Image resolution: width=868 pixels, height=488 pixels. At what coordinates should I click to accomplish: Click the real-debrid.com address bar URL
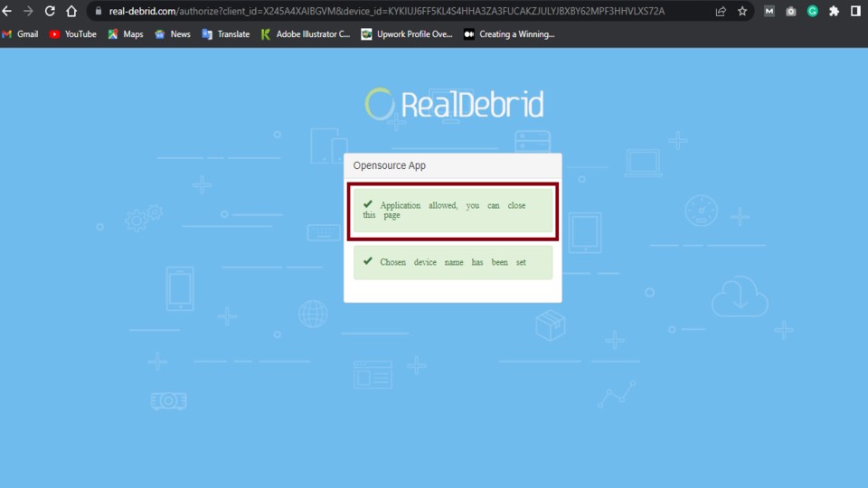click(x=386, y=11)
